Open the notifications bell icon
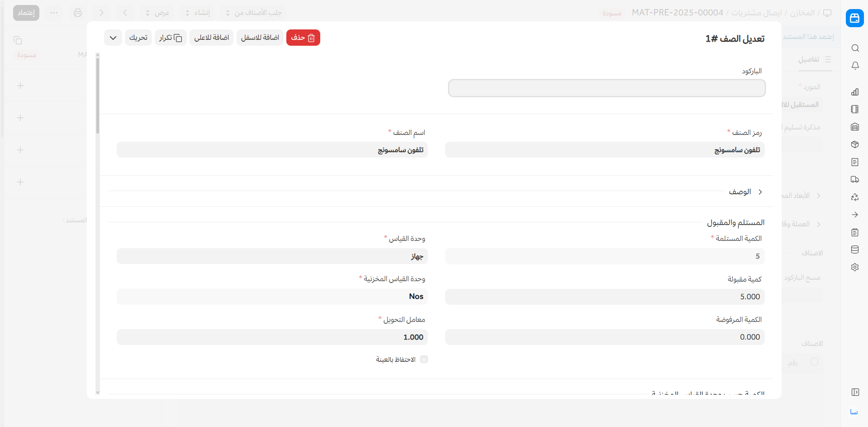This screenshot has height=427, width=868. click(x=855, y=66)
